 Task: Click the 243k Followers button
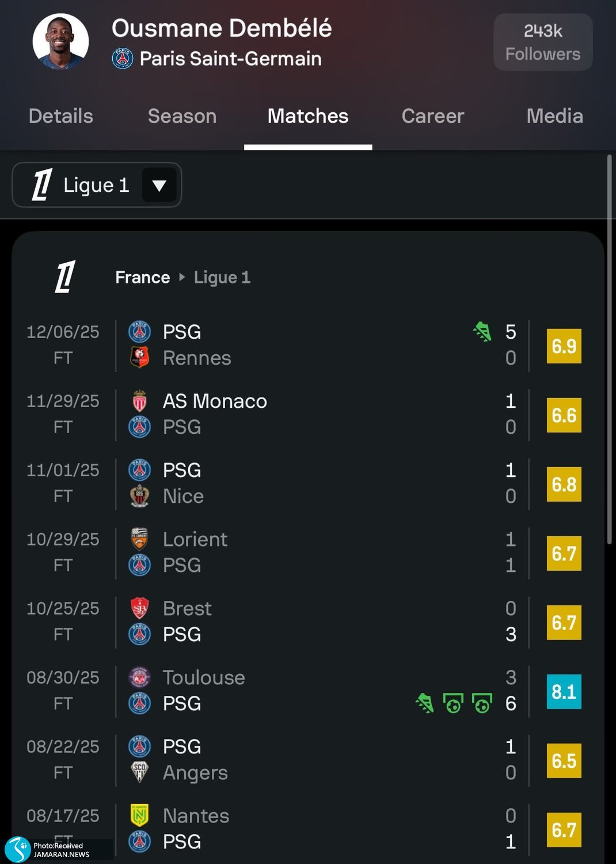click(x=543, y=42)
